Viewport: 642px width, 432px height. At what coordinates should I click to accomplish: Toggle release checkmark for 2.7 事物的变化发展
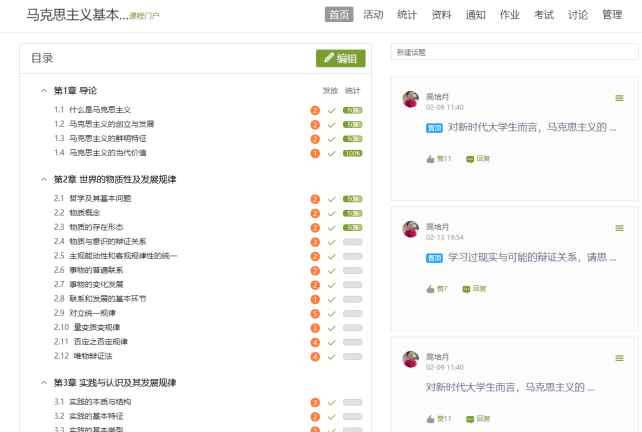coord(332,285)
